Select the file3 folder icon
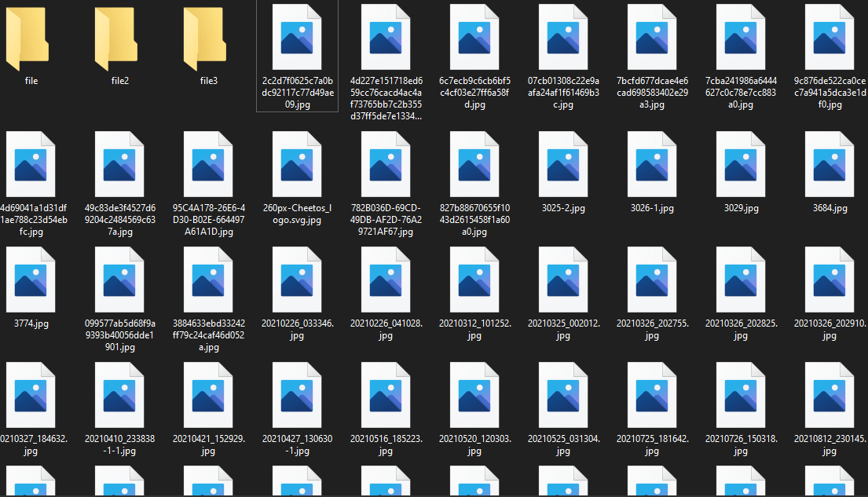The width and height of the screenshot is (868, 497). pos(205,38)
